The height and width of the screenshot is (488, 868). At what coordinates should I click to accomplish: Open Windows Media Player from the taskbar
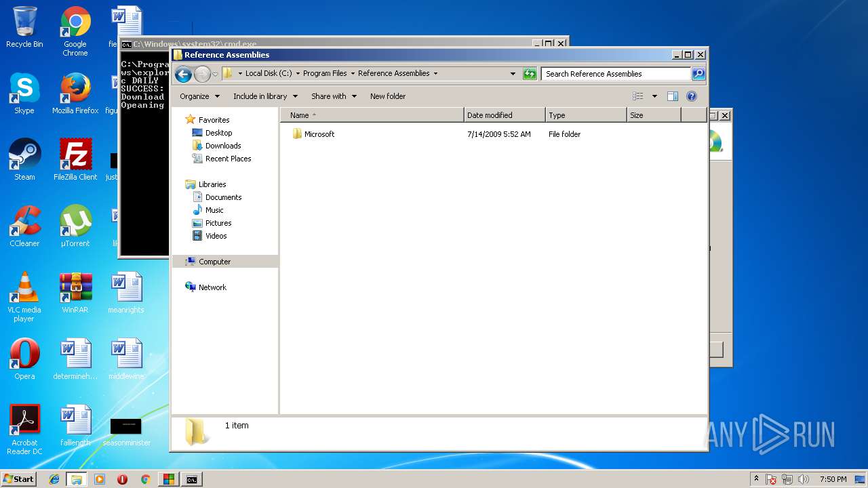[100, 479]
